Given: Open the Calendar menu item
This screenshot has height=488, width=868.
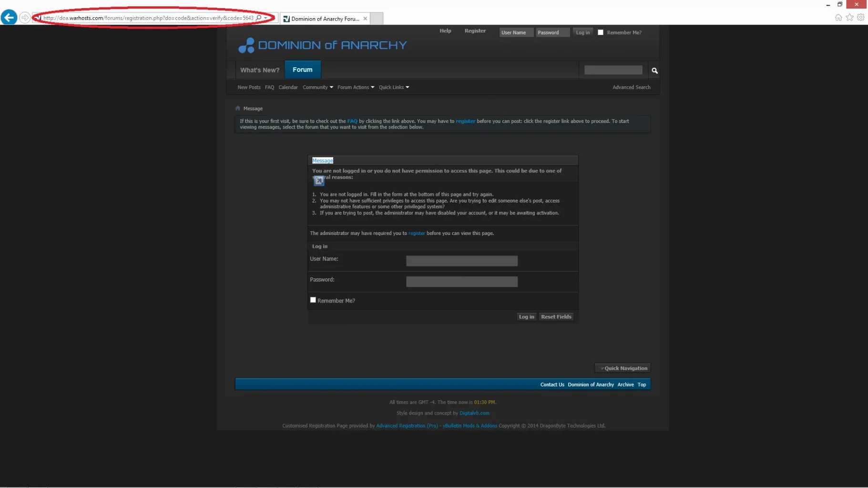Looking at the screenshot, I should click(288, 87).
